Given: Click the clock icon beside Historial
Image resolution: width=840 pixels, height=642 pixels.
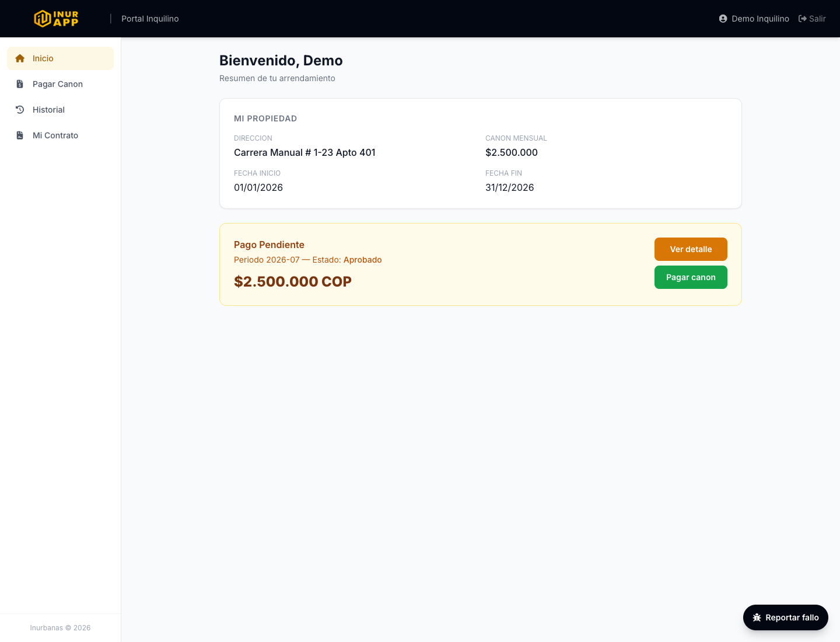Looking at the screenshot, I should point(20,110).
